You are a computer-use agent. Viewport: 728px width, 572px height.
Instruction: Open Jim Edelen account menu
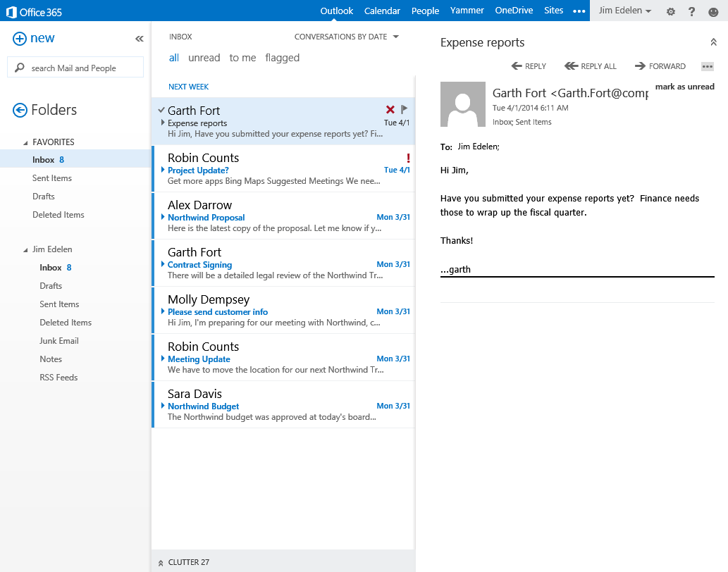point(624,11)
